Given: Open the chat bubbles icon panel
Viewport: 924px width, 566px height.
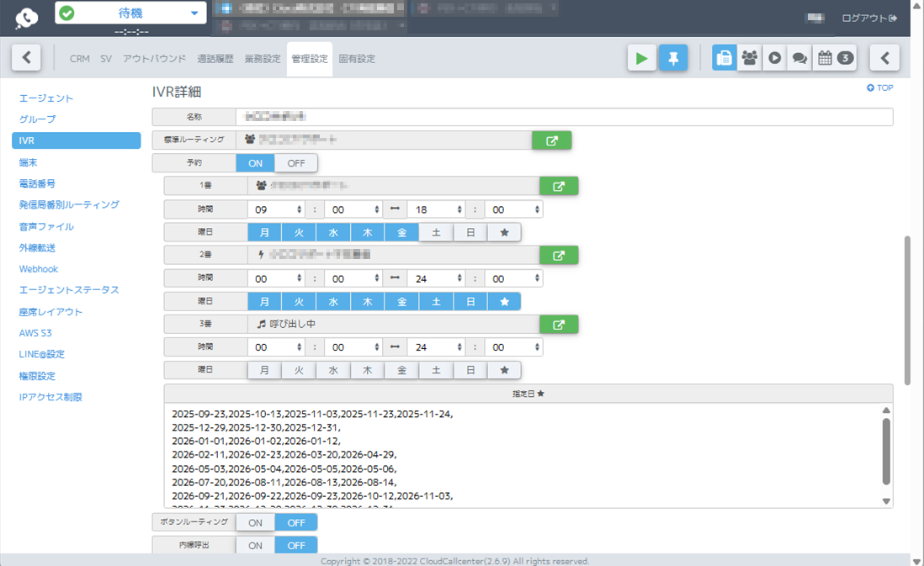Looking at the screenshot, I should click(x=799, y=58).
